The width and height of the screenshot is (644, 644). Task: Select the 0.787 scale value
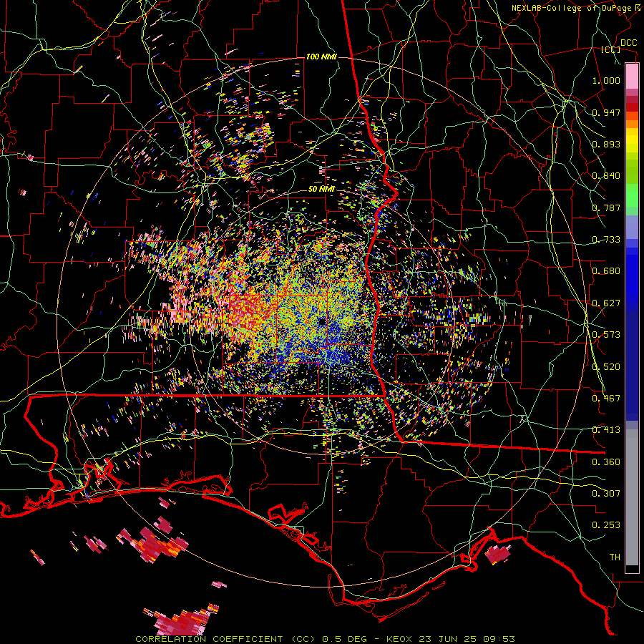click(606, 208)
